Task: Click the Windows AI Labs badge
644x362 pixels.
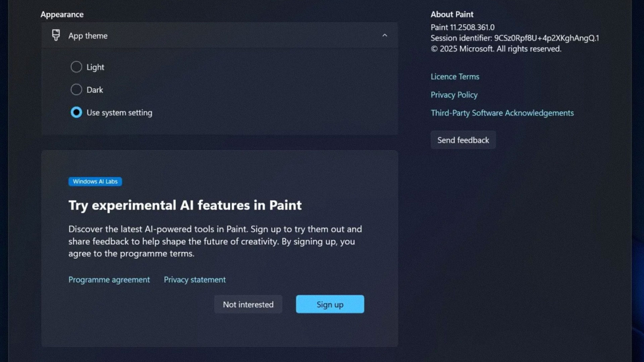Action: tap(95, 181)
